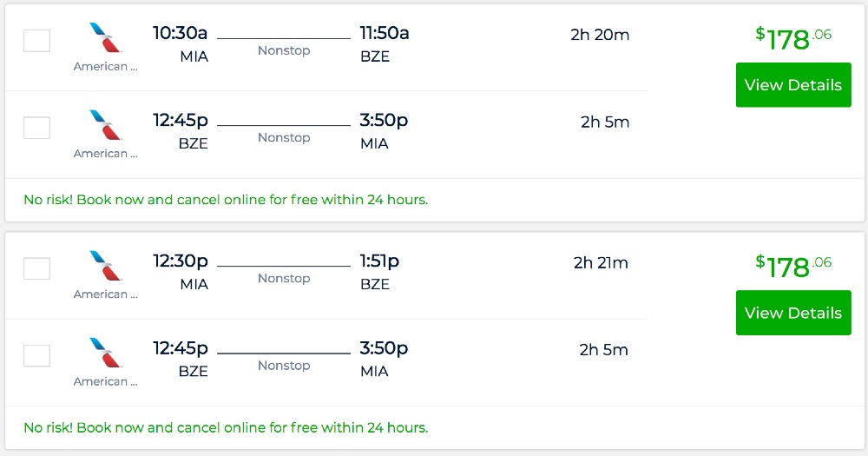Viewport: 868px width, 456px height.
Task: Click the 1:51p BZE arrival time
Action: tap(379, 261)
